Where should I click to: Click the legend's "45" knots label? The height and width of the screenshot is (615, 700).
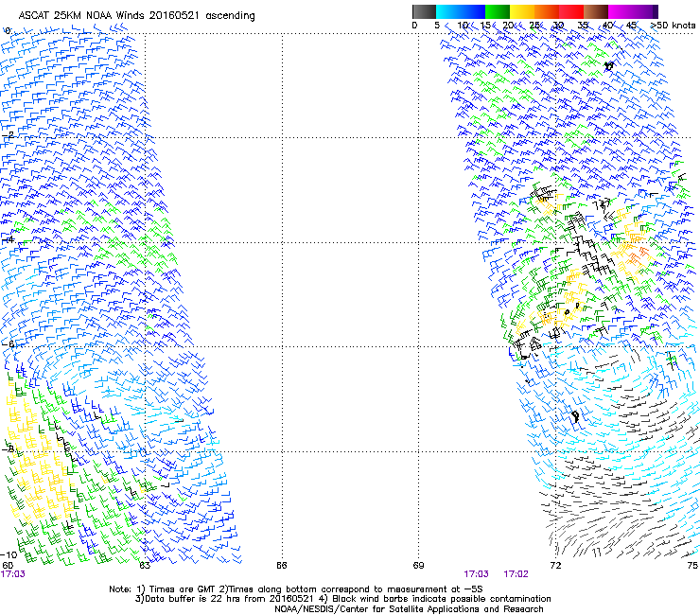(631, 26)
